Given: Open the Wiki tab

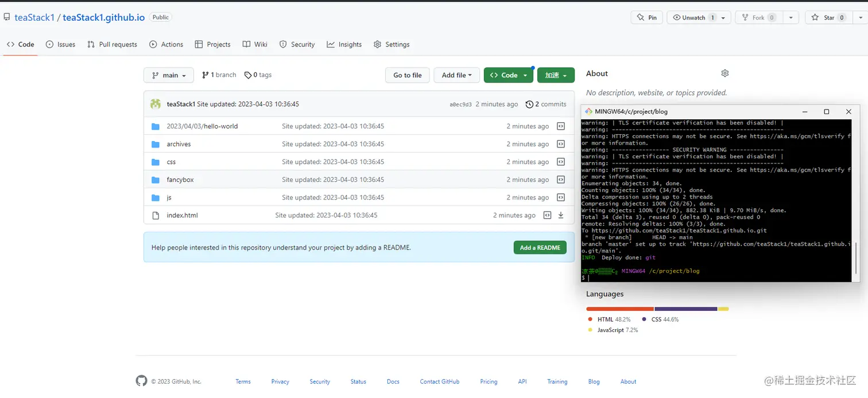Looking at the screenshot, I should pos(255,44).
